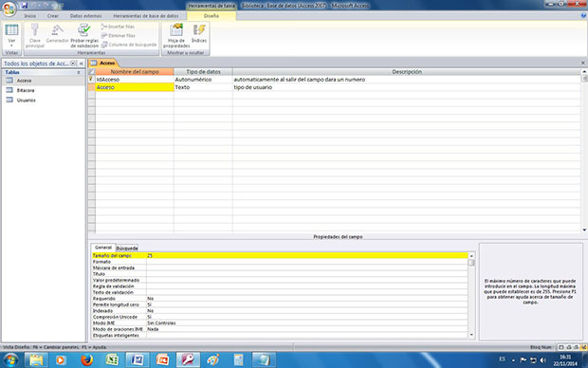Open the General field properties tab
Viewport: 588px width, 368px height.
103,248
